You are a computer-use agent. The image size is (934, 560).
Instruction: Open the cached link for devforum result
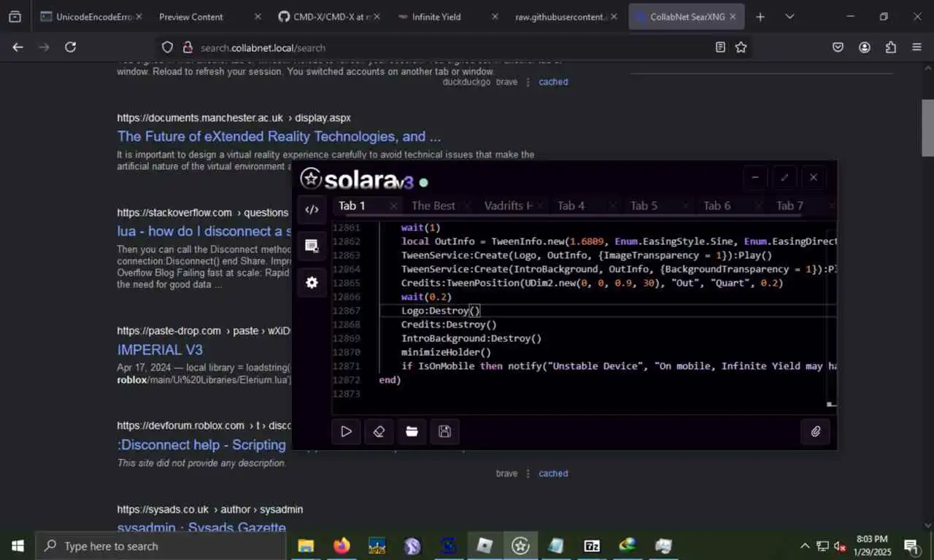pos(553,473)
